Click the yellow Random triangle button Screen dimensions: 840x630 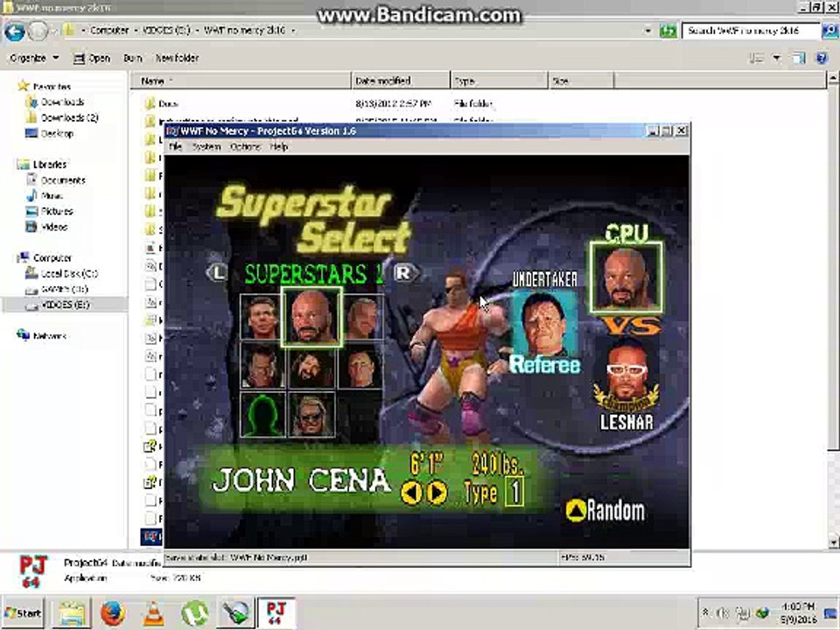(576, 510)
